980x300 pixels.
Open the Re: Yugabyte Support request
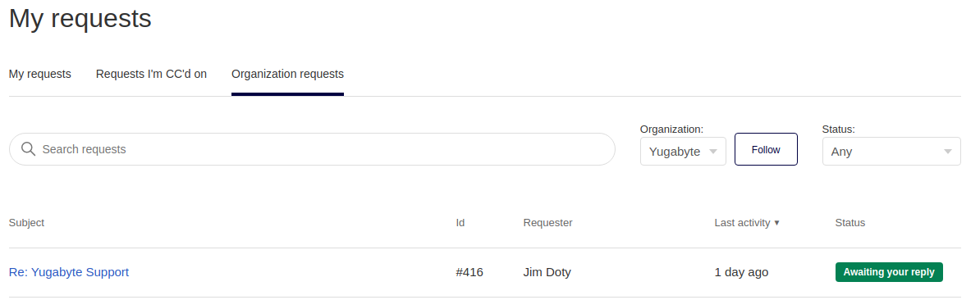[x=69, y=273]
